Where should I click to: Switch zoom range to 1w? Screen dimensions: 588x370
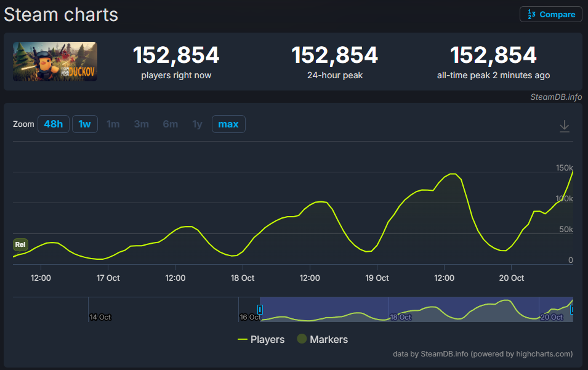84,124
